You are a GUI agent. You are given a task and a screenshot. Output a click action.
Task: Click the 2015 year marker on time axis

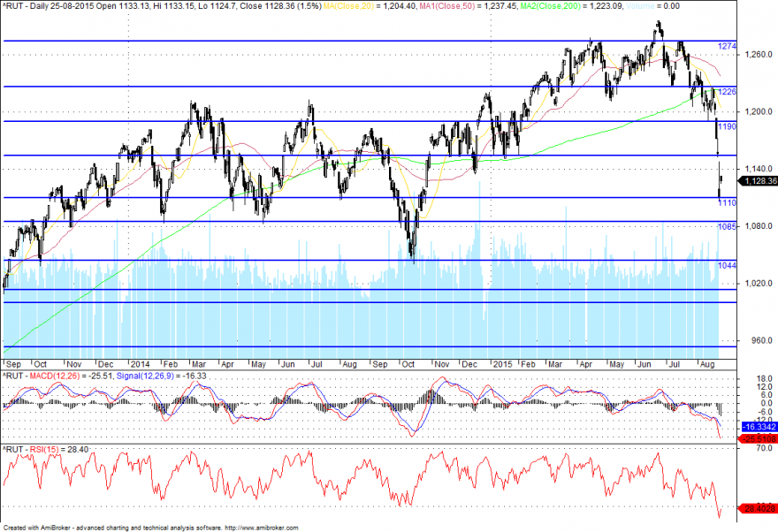pyautogui.click(x=503, y=364)
